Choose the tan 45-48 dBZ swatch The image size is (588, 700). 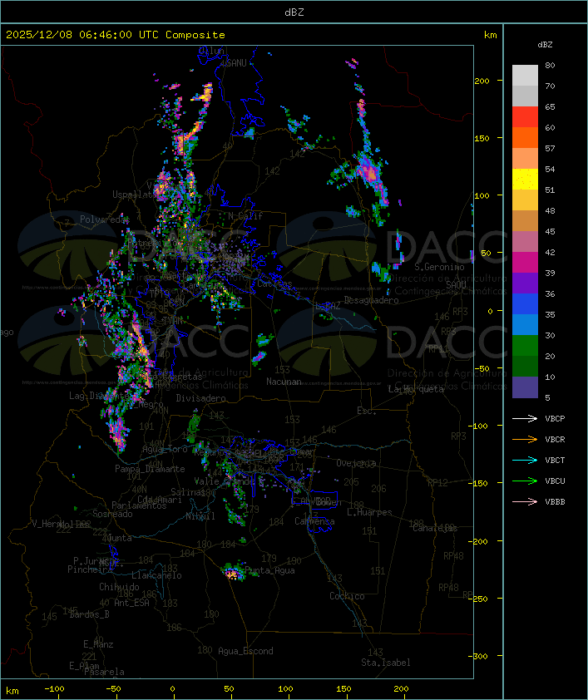pos(525,220)
